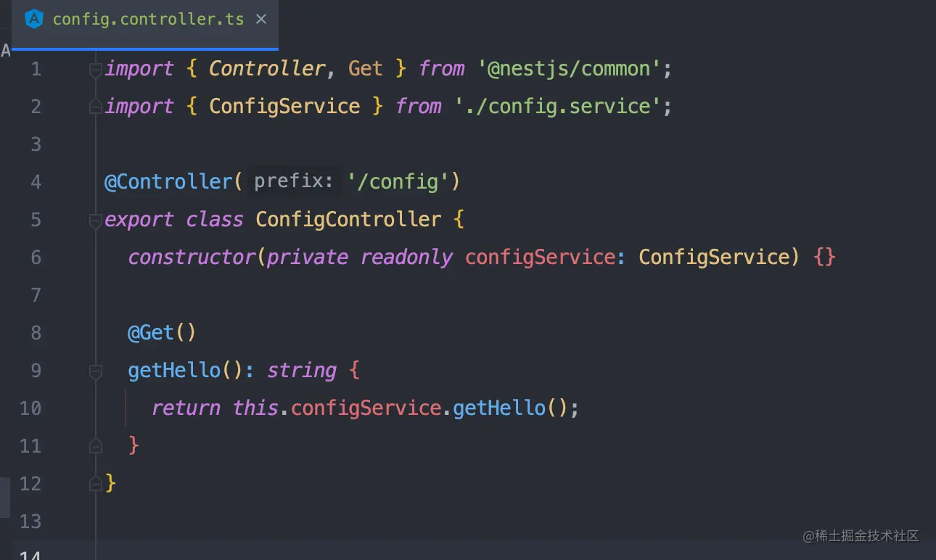The height and width of the screenshot is (560, 936).
Task: Click line number 8 in the gutter
Action: (36, 333)
